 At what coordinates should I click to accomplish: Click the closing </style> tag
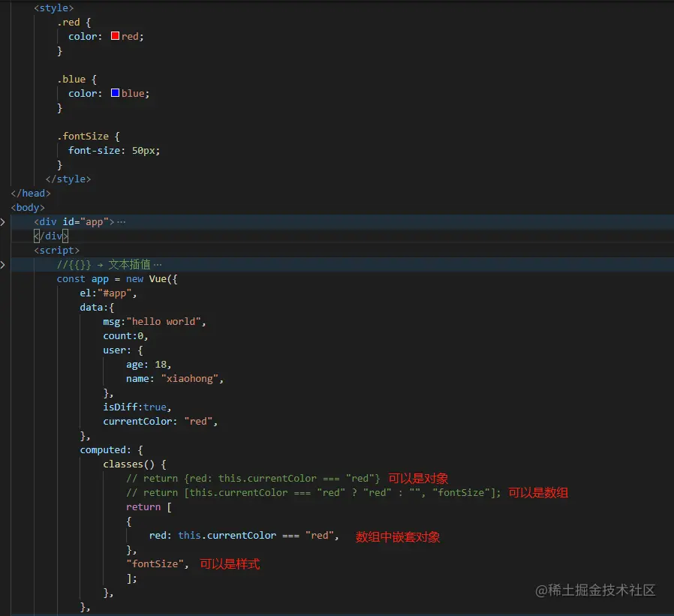pos(68,179)
